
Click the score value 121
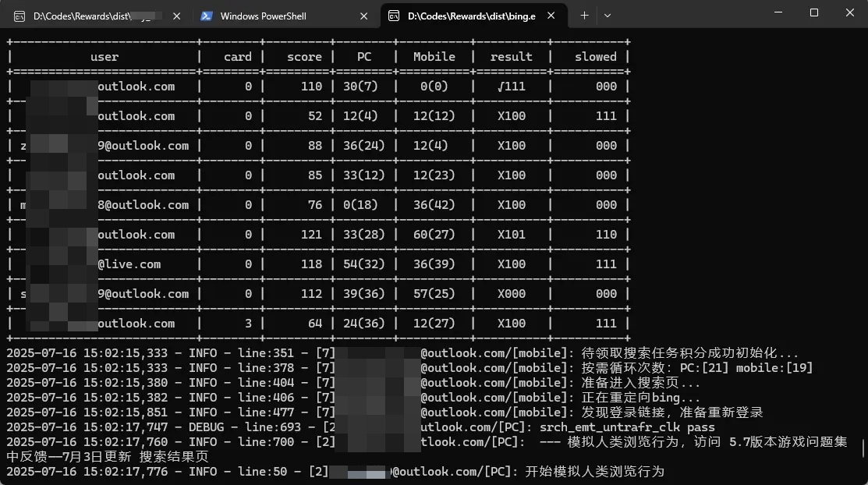click(x=311, y=234)
